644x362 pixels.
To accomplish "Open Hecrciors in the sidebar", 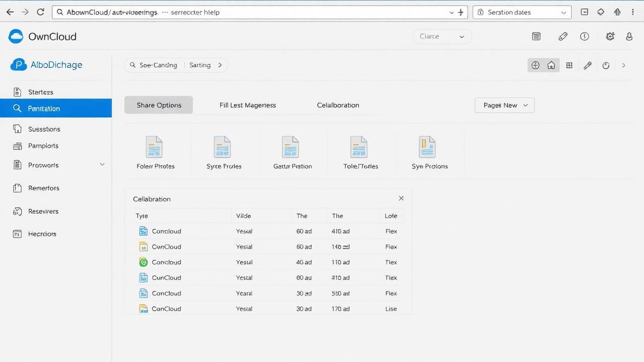I will pos(56,234).
